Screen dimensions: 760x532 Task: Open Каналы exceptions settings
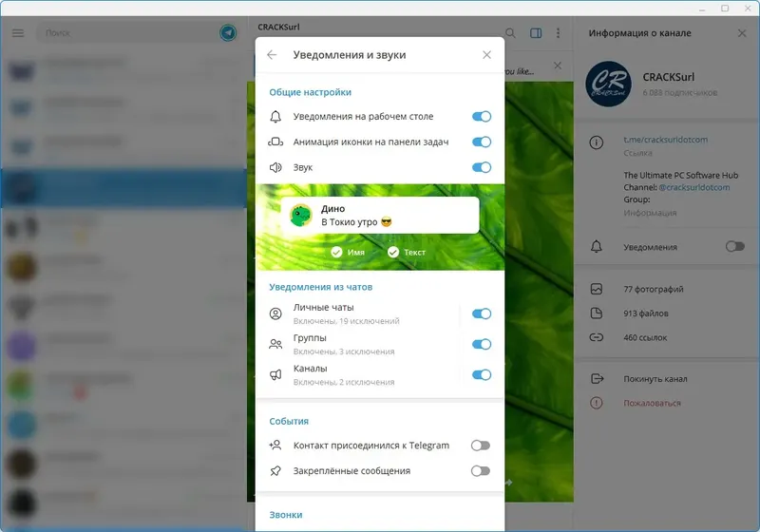tap(358, 374)
